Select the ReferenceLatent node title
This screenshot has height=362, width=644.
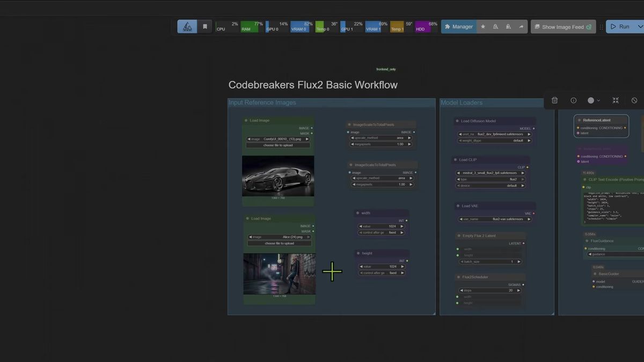coord(597,120)
